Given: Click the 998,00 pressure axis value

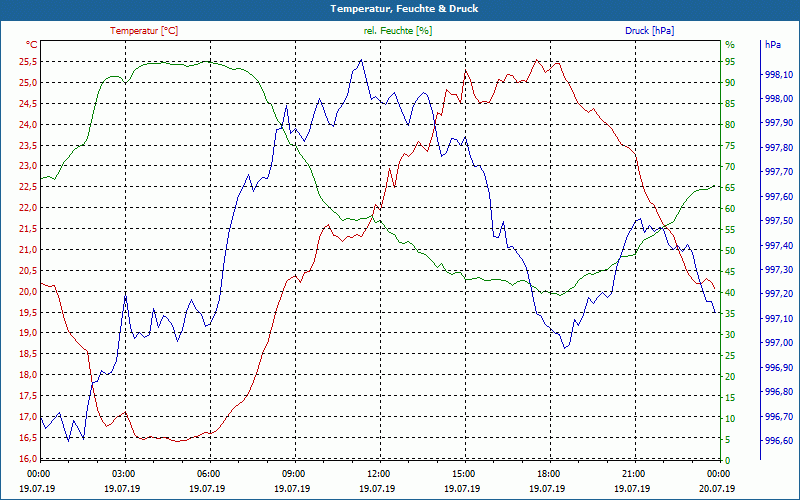Looking at the screenshot, I should [779, 98].
